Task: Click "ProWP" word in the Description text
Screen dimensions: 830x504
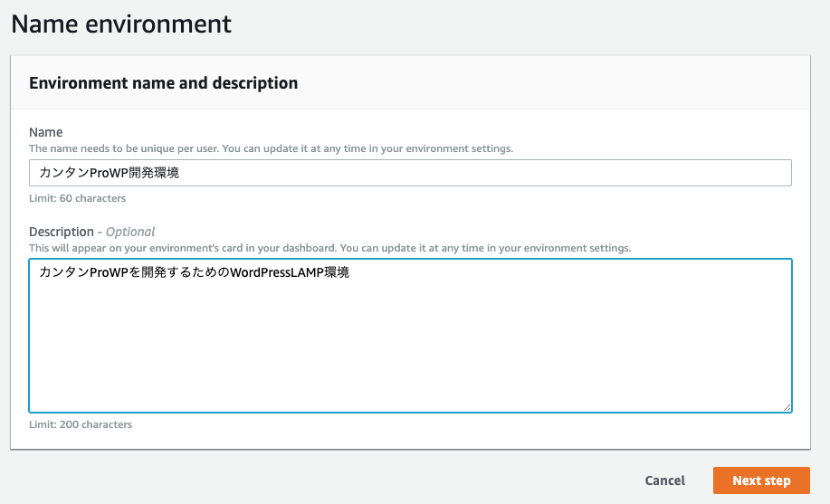Action: pos(109,272)
